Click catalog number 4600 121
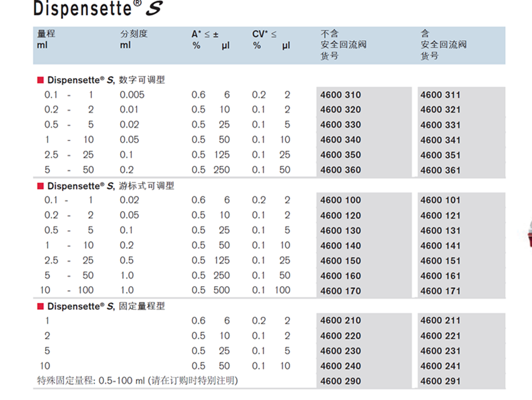This screenshot has width=532, height=400. [x=441, y=215]
